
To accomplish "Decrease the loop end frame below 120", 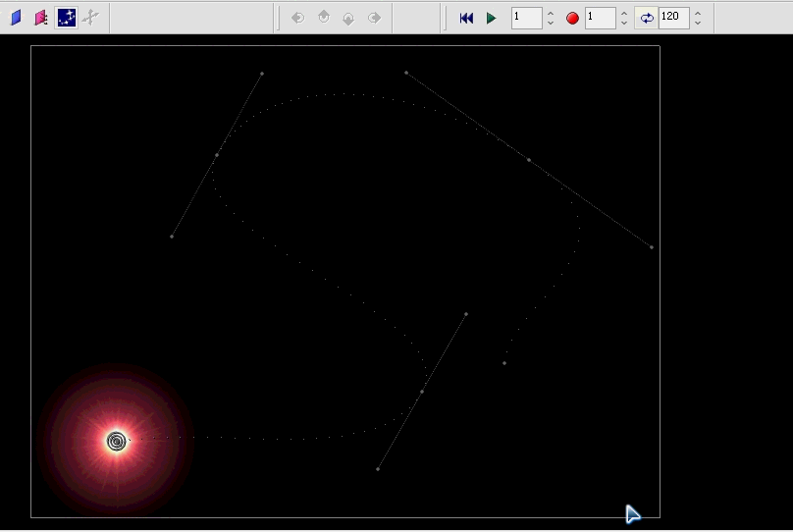I will (x=698, y=23).
